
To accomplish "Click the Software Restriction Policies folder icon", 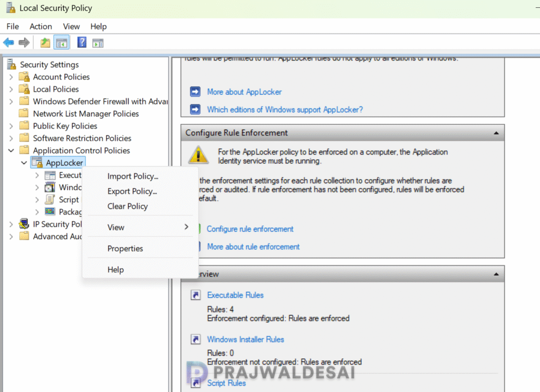I will click(x=24, y=138).
